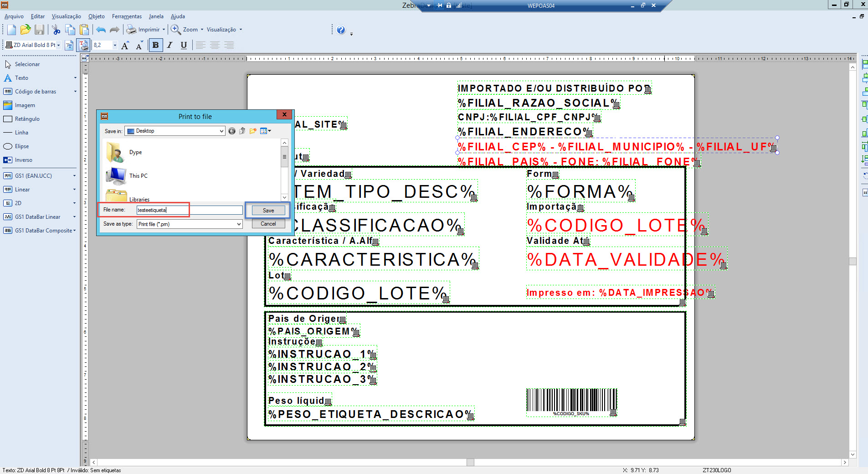This screenshot has height=474, width=868.
Task: Click the %CODIGO_SKU% barcode on label
Action: tap(572, 402)
